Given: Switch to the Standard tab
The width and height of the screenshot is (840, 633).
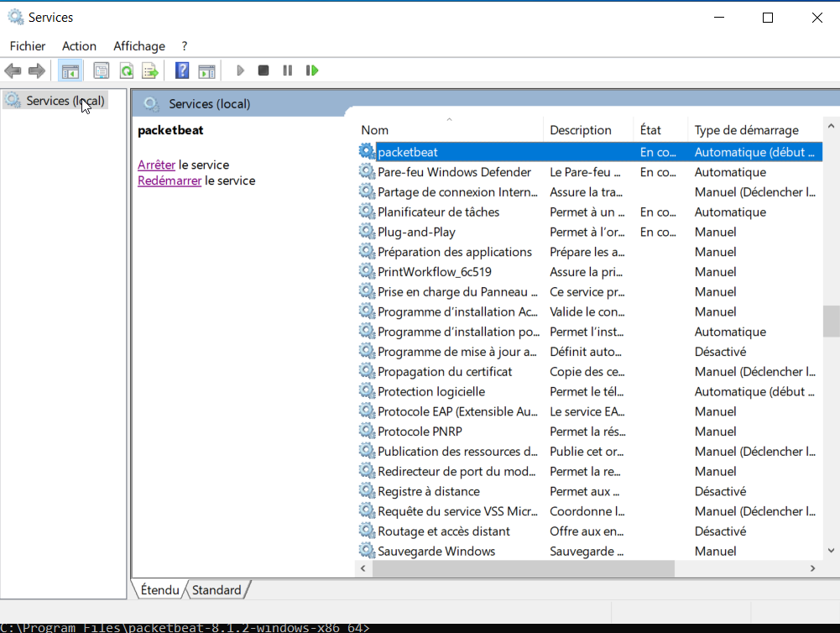Looking at the screenshot, I should tap(217, 590).
